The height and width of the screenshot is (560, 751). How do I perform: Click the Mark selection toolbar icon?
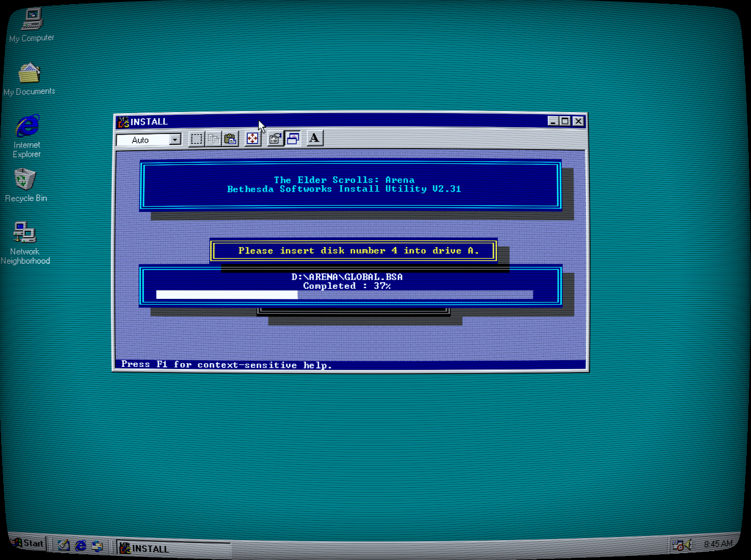pos(196,139)
